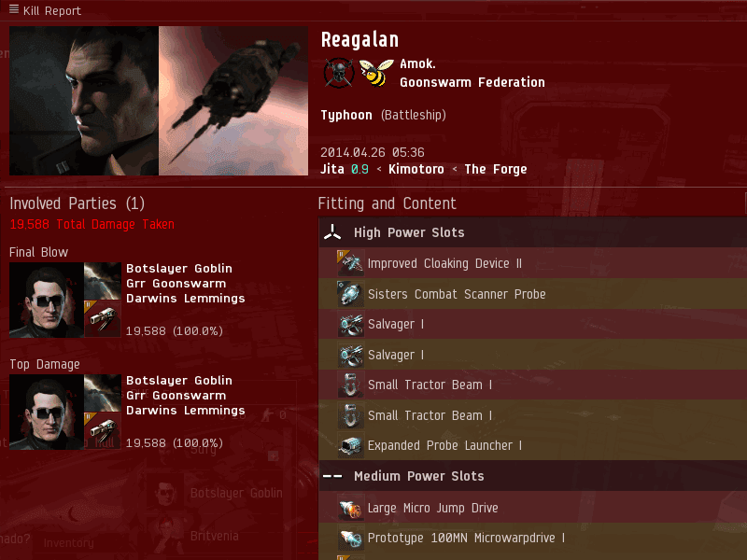Click the Expanded Probe Launcher I icon
Screen dimensions: 747x560
click(351, 446)
